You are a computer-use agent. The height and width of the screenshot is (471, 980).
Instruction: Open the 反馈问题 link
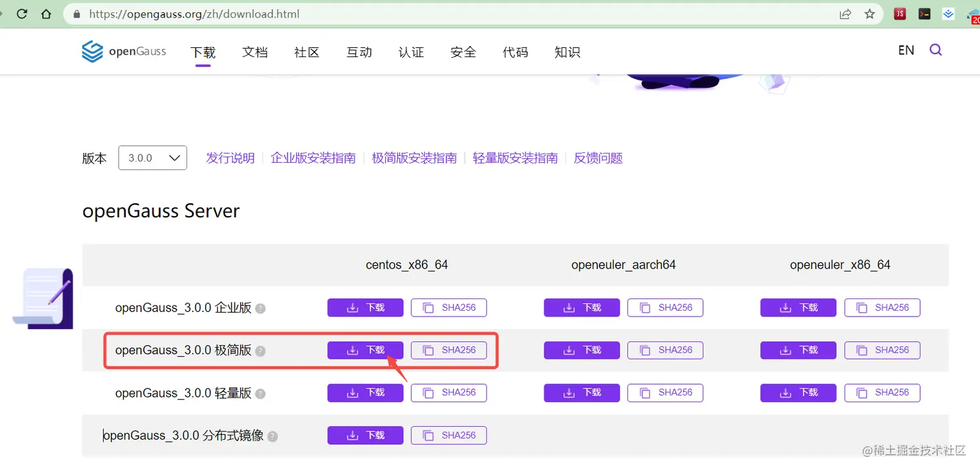(x=598, y=158)
